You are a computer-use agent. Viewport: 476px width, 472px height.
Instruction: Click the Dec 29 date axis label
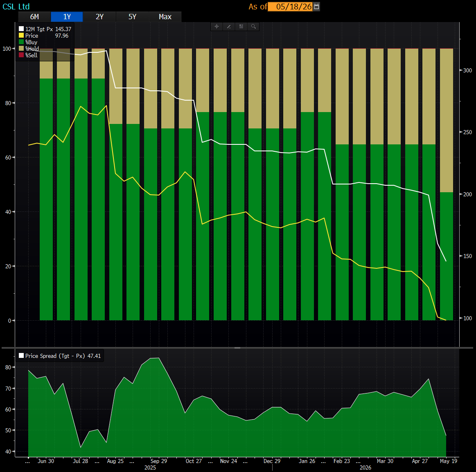tap(272, 461)
